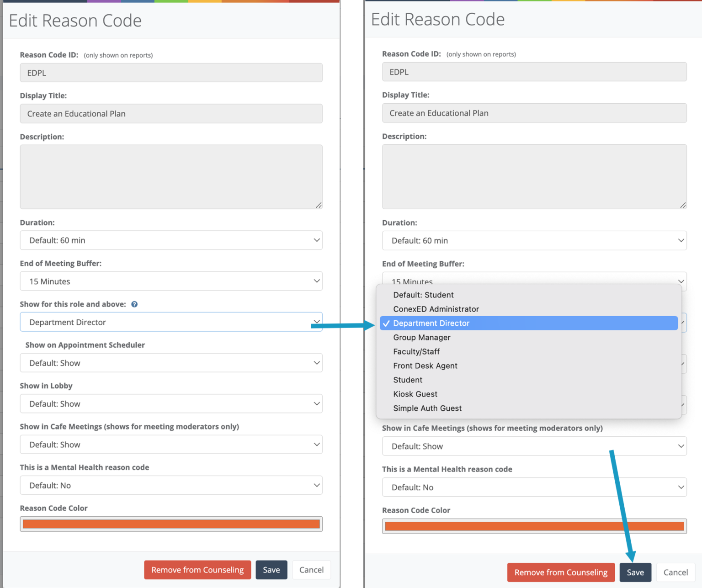
Task: Choose Group Manager in the role list
Action: coord(421,337)
